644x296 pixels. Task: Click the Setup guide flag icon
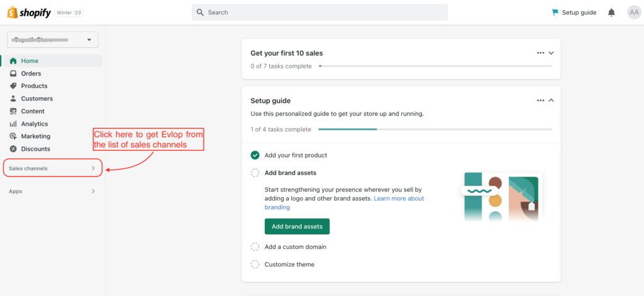click(x=555, y=13)
